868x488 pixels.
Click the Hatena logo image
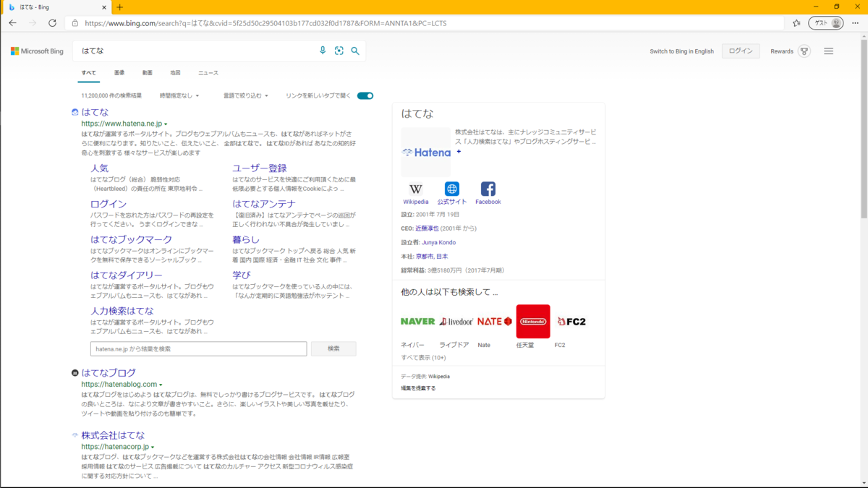426,153
